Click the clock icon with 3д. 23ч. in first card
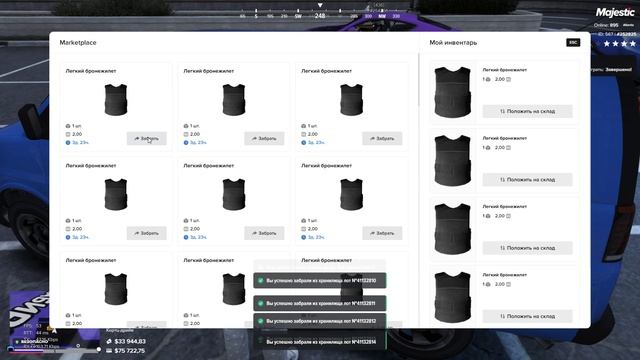The image size is (640, 360). 68,142
